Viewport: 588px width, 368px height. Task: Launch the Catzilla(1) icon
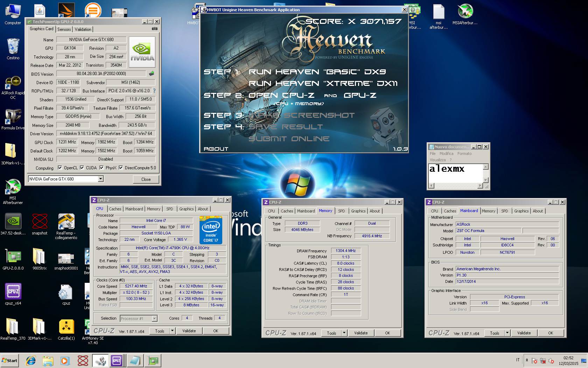(66, 329)
